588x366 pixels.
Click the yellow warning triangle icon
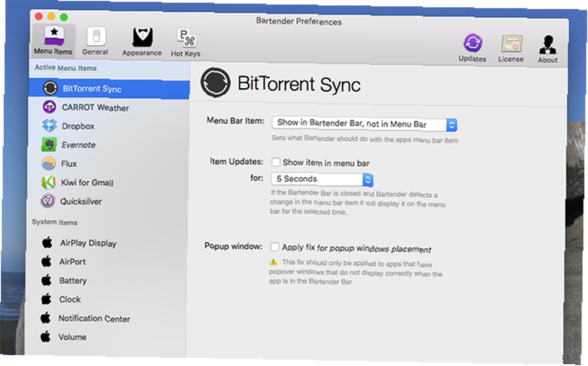(273, 262)
